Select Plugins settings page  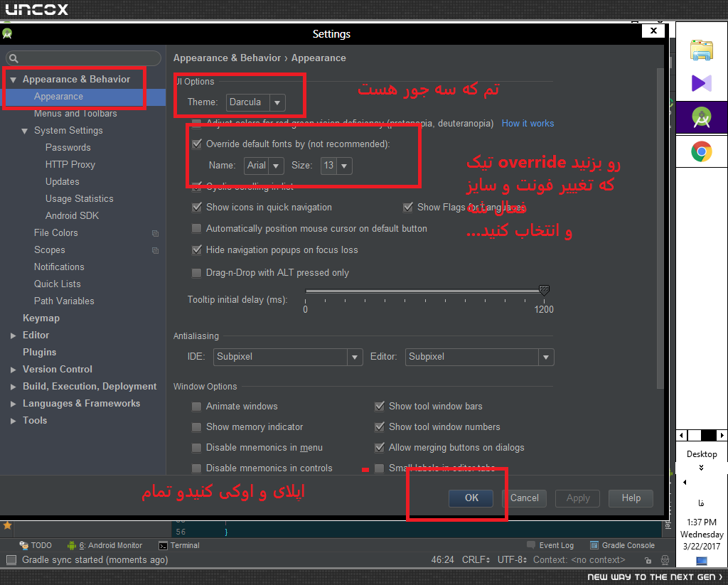tap(40, 352)
